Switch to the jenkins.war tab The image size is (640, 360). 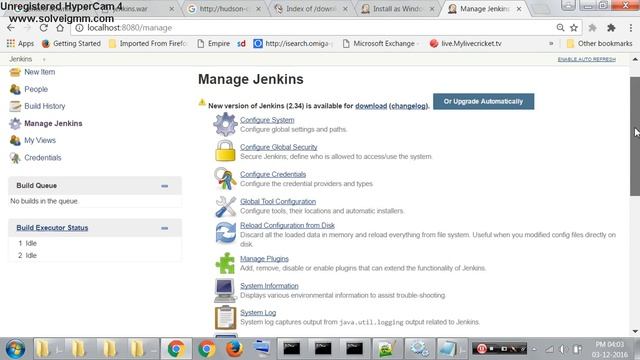pos(137,9)
